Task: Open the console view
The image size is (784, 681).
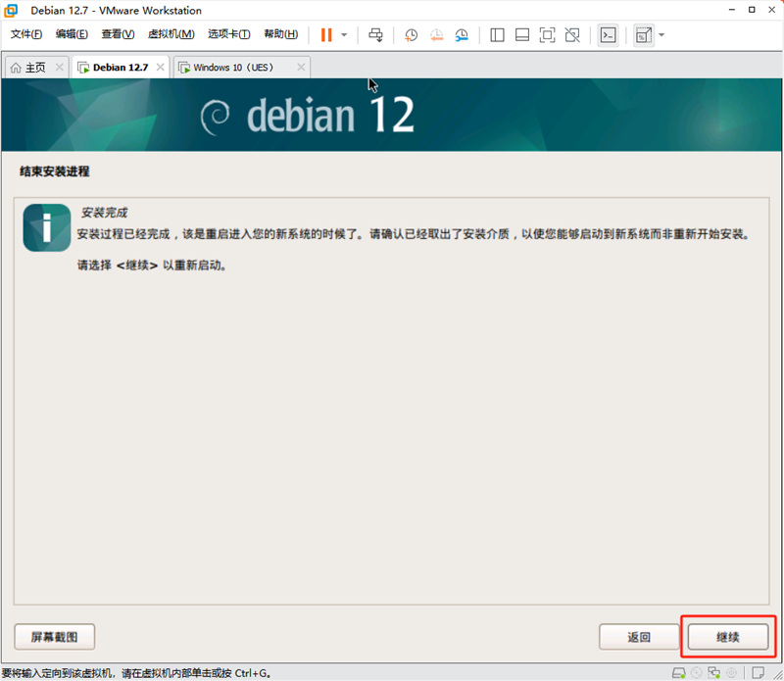Action: click(608, 35)
